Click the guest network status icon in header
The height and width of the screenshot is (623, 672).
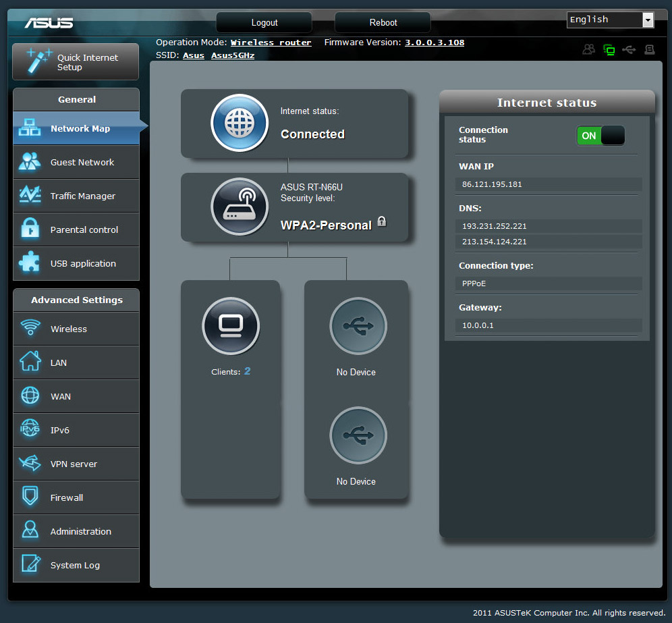[589, 49]
